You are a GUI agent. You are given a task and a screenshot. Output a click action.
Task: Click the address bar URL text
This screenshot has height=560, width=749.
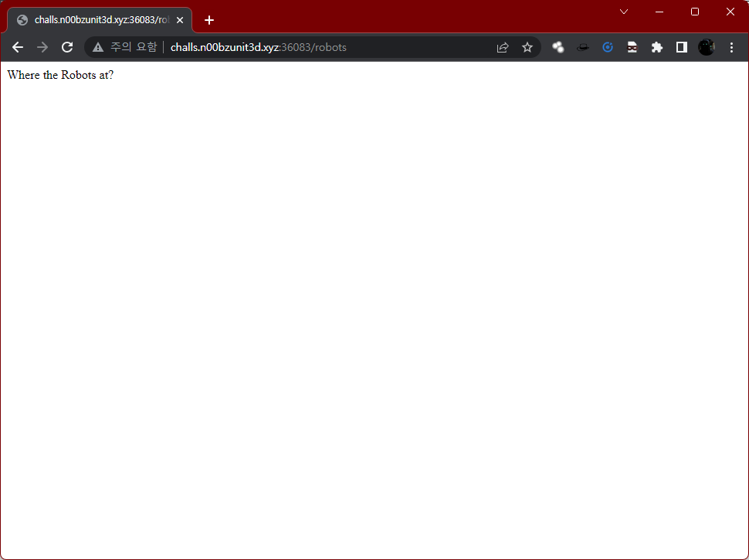coord(259,47)
